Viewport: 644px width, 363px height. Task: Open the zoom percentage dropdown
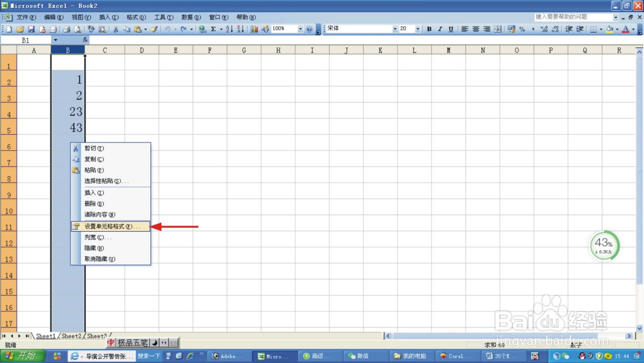[x=300, y=29]
